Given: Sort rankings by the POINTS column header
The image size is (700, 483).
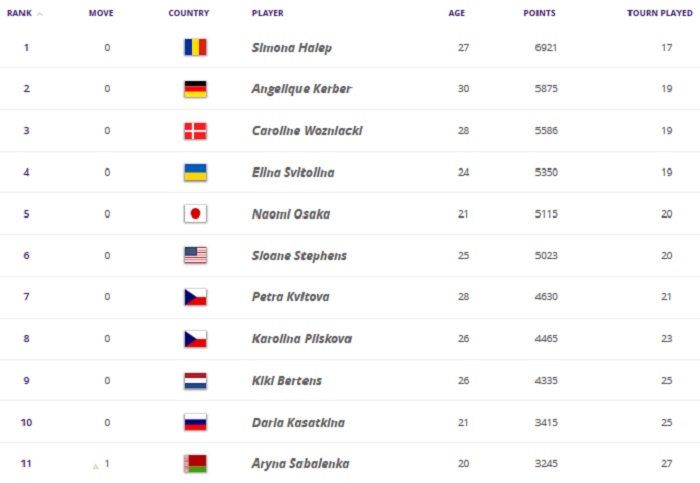Looking at the screenshot, I should pos(539,14).
